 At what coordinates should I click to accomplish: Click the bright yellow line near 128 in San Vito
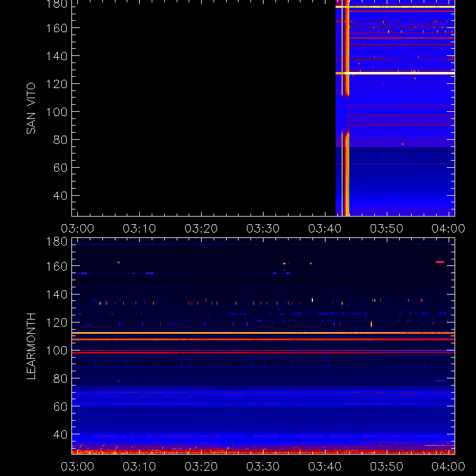point(395,73)
